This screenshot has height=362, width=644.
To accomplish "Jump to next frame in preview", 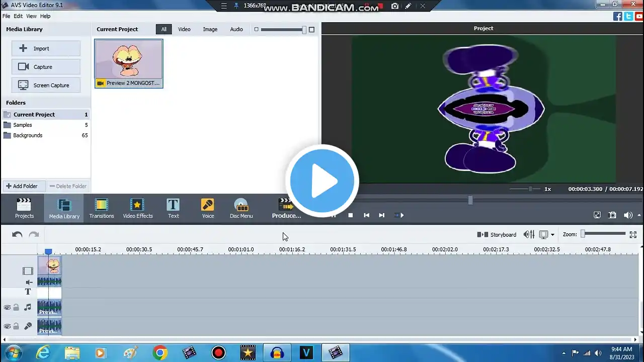I will pos(381,215).
